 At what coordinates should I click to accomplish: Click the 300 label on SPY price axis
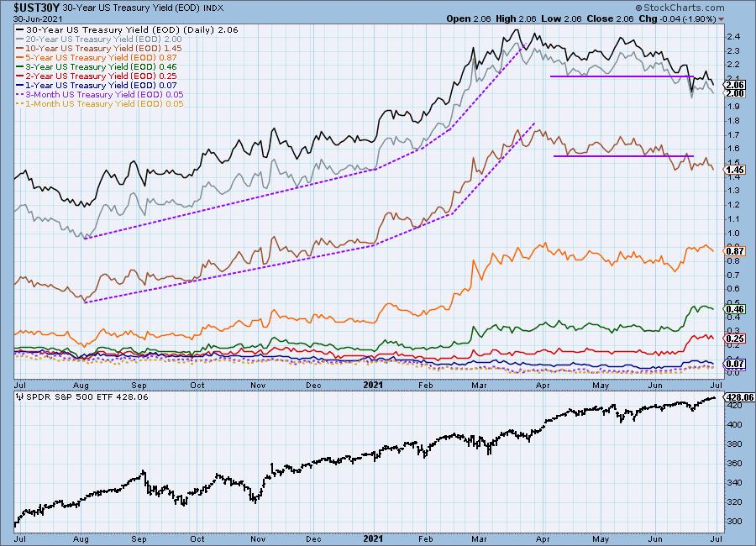tap(734, 522)
